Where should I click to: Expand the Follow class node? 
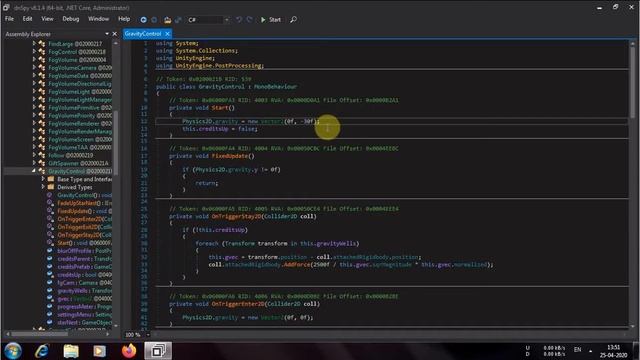point(34,155)
